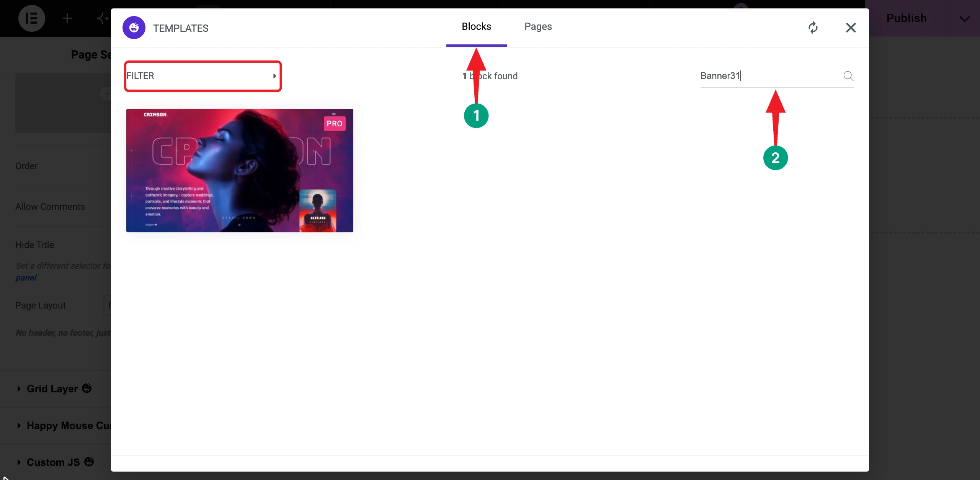The width and height of the screenshot is (980, 480).
Task: Click the panel link in Hide Title note
Action: click(x=26, y=278)
